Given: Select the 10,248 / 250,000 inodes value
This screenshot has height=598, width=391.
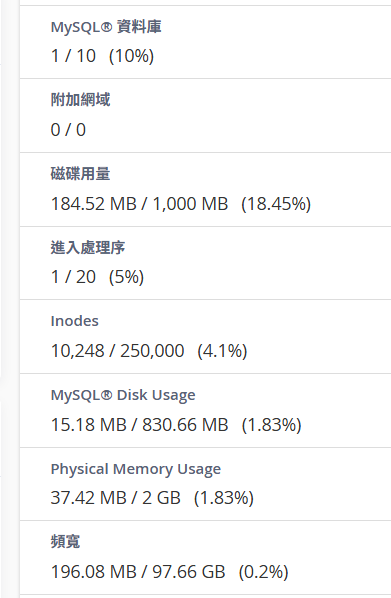Looking at the screenshot, I should (x=117, y=351).
